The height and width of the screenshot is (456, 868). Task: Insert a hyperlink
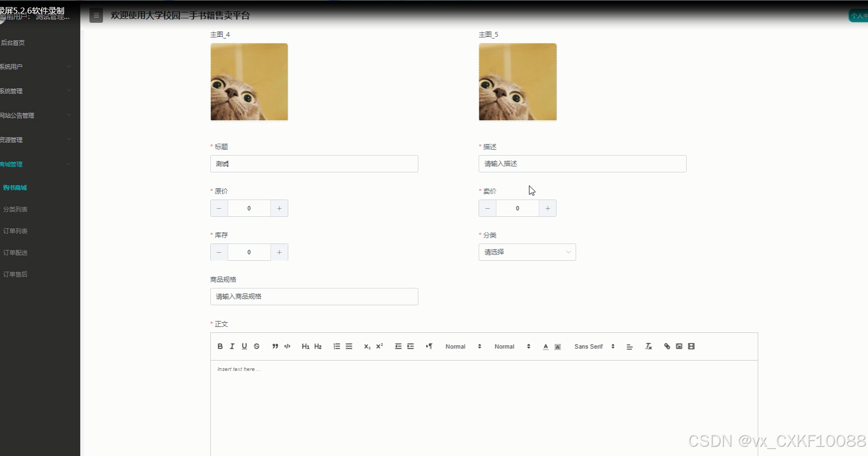(667, 346)
